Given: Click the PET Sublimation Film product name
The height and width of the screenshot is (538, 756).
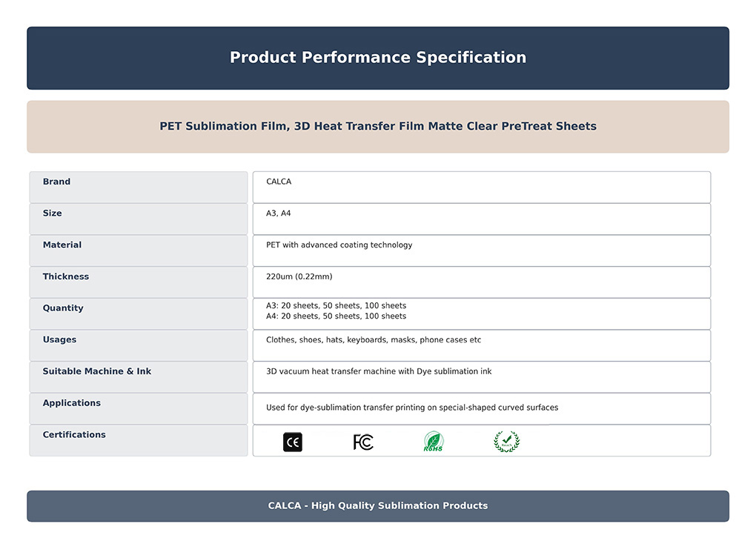Looking at the screenshot, I should click(x=378, y=126).
